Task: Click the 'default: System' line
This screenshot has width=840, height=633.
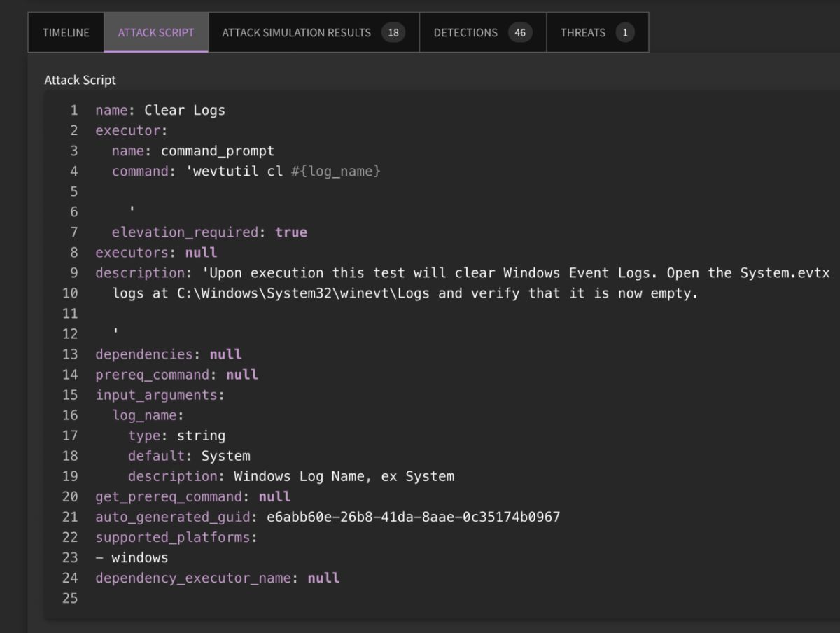Action: point(189,456)
